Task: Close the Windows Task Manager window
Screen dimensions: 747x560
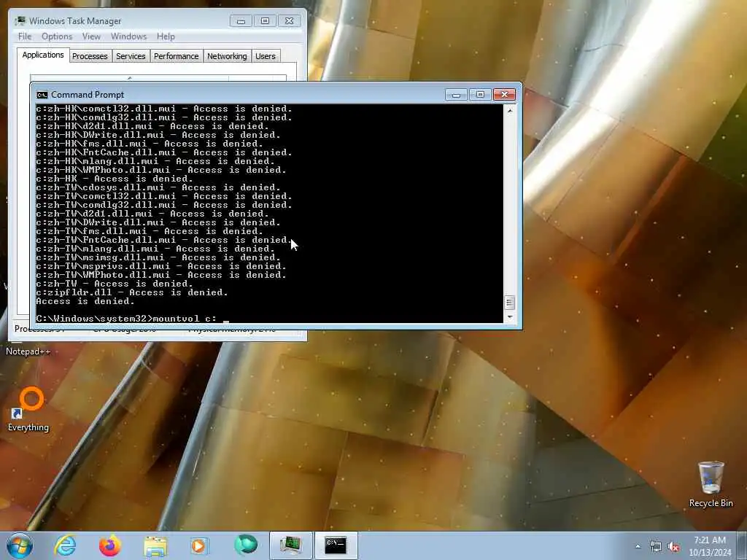Action: (289, 21)
